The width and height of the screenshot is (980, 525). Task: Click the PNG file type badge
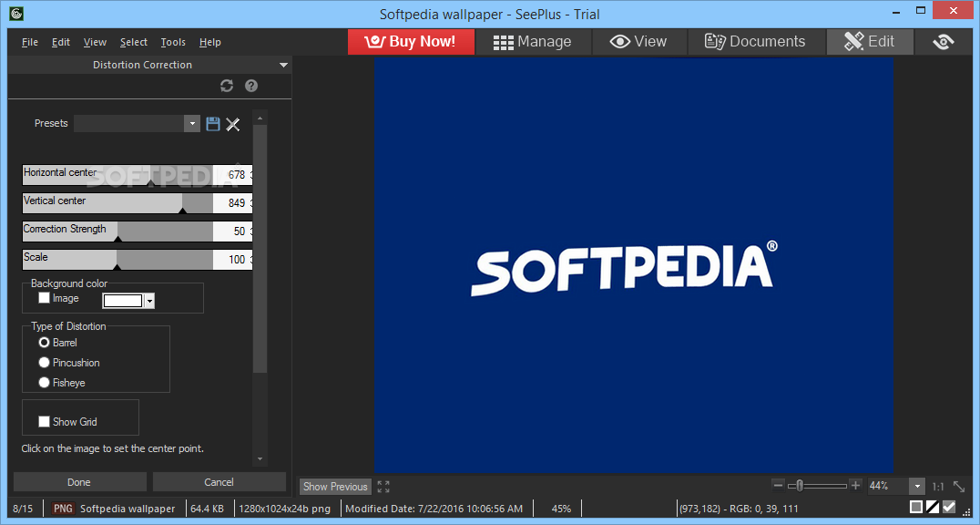click(x=63, y=508)
